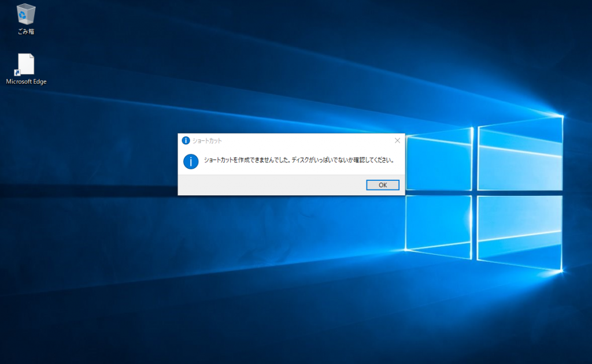Close the ショートカット dialog with X
The image size is (592, 364).
(x=397, y=140)
